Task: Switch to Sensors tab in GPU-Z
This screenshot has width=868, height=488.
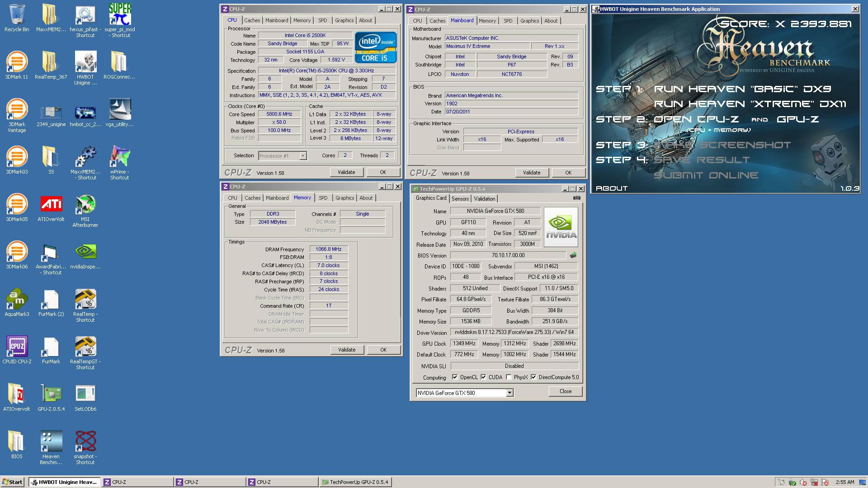Action: pyautogui.click(x=460, y=199)
